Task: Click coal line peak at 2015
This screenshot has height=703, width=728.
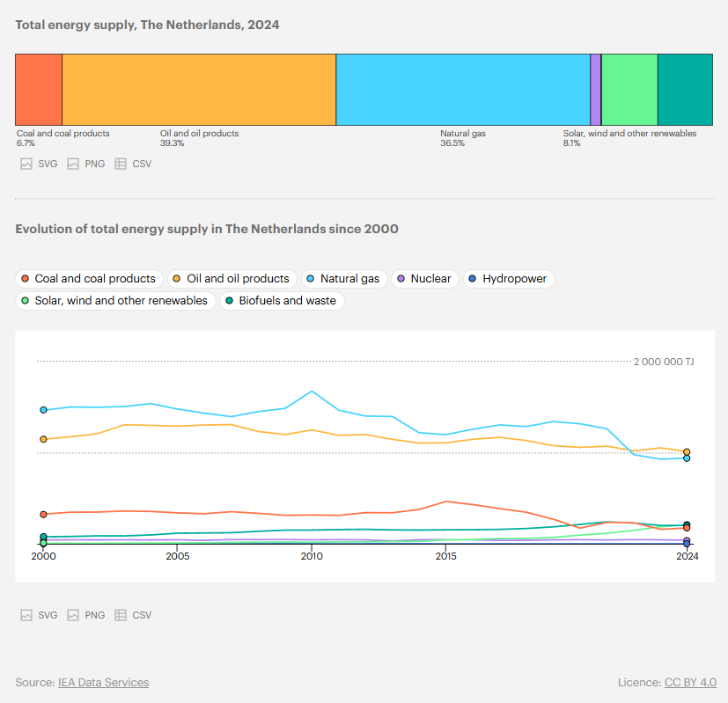Action: [445, 502]
